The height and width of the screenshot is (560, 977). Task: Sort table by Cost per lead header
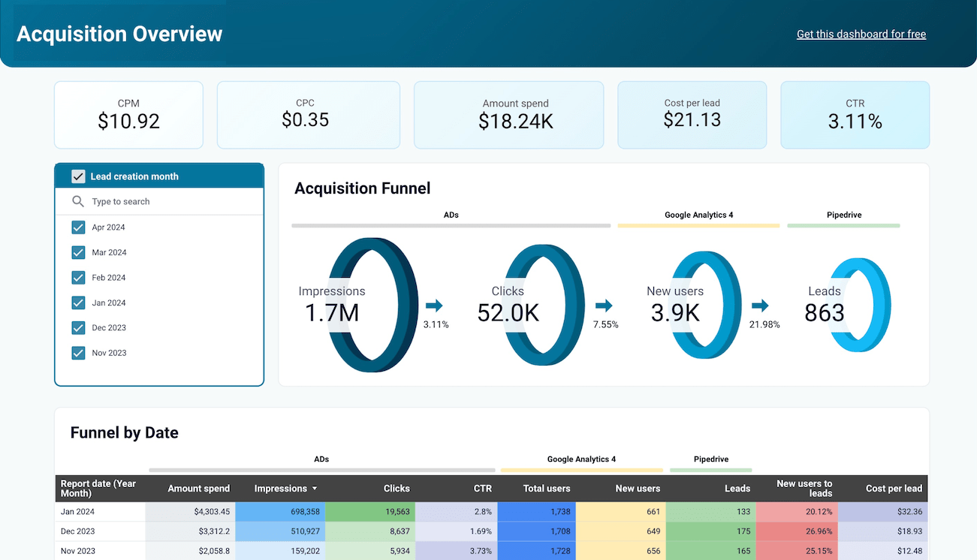click(893, 489)
